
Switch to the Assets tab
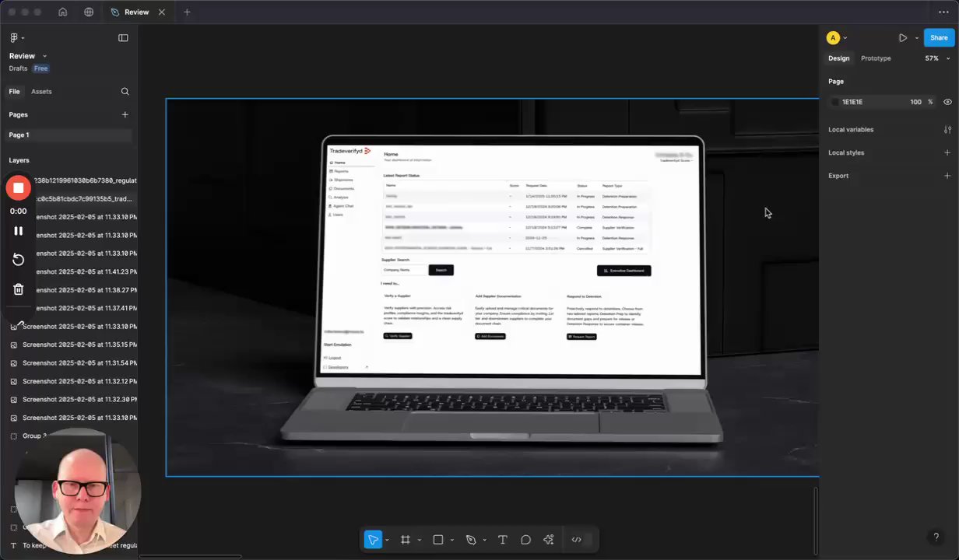tap(41, 92)
